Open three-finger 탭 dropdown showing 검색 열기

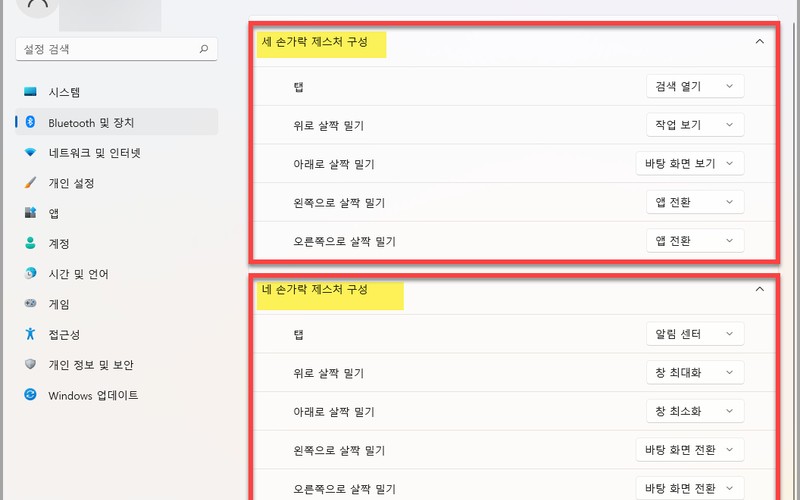point(695,86)
